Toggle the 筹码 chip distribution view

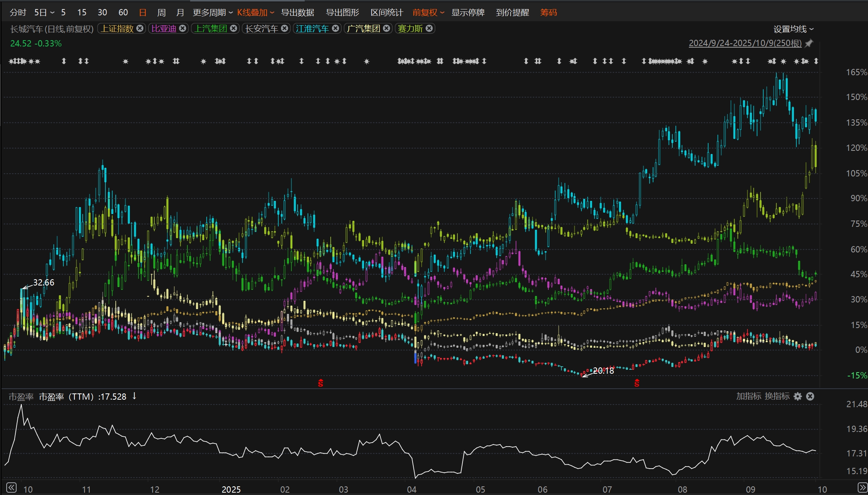pyautogui.click(x=548, y=13)
